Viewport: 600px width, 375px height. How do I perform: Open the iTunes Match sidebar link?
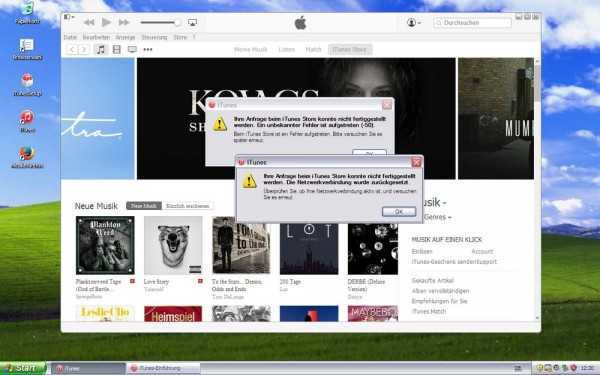click(x=429, y=311)
